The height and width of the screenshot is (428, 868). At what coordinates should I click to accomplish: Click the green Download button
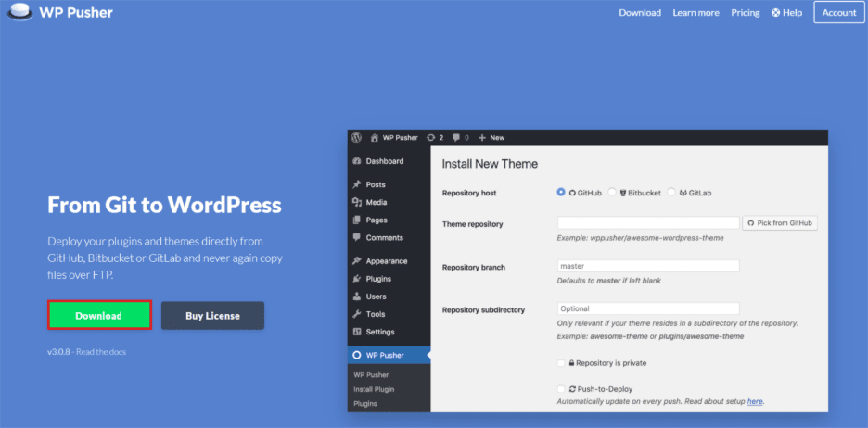[x=99, y=316]
